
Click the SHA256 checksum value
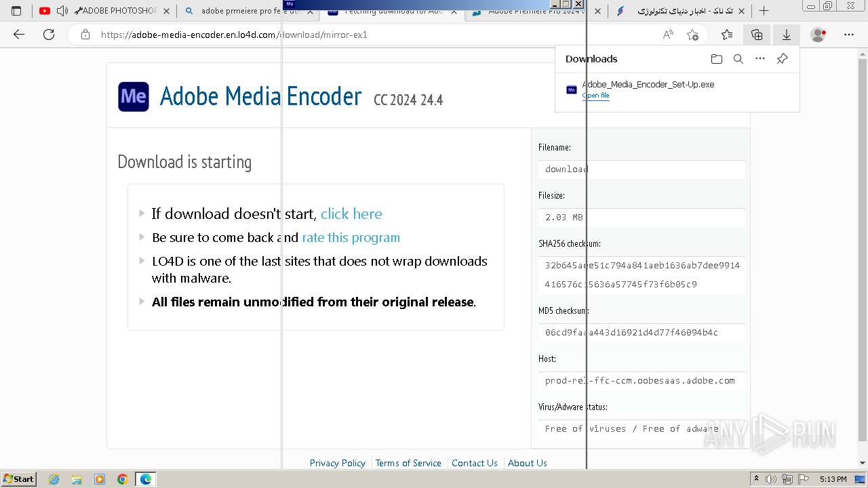[642, 274]
